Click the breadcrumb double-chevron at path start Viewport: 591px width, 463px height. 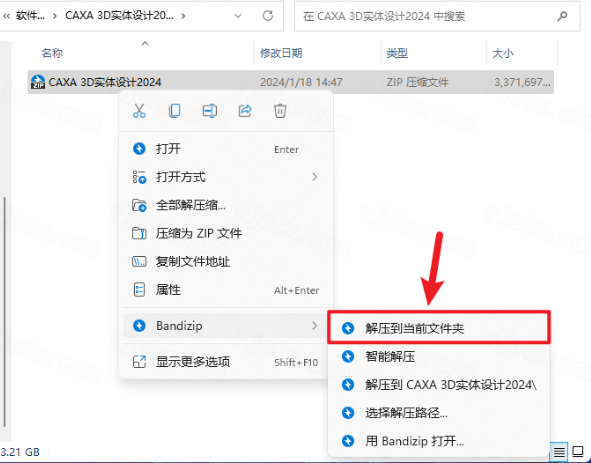click(6, 16)
